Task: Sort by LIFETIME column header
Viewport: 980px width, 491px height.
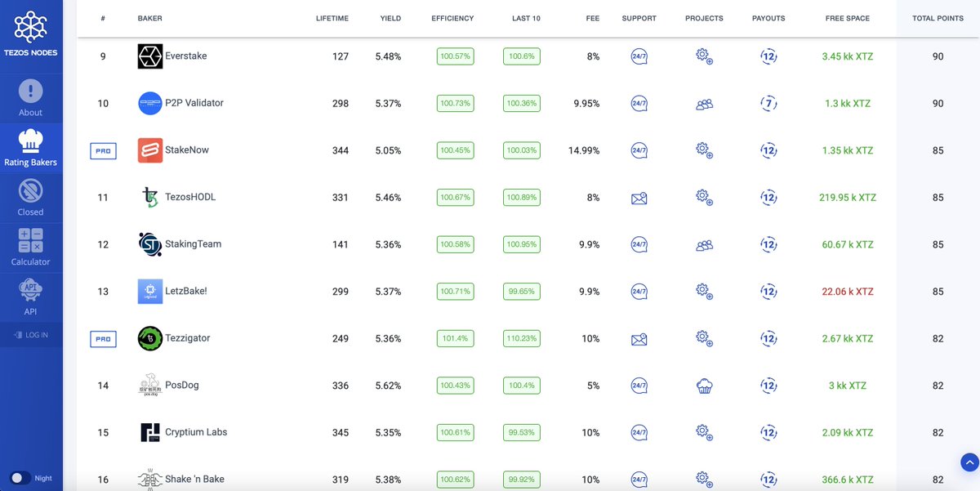Action: 332,18
